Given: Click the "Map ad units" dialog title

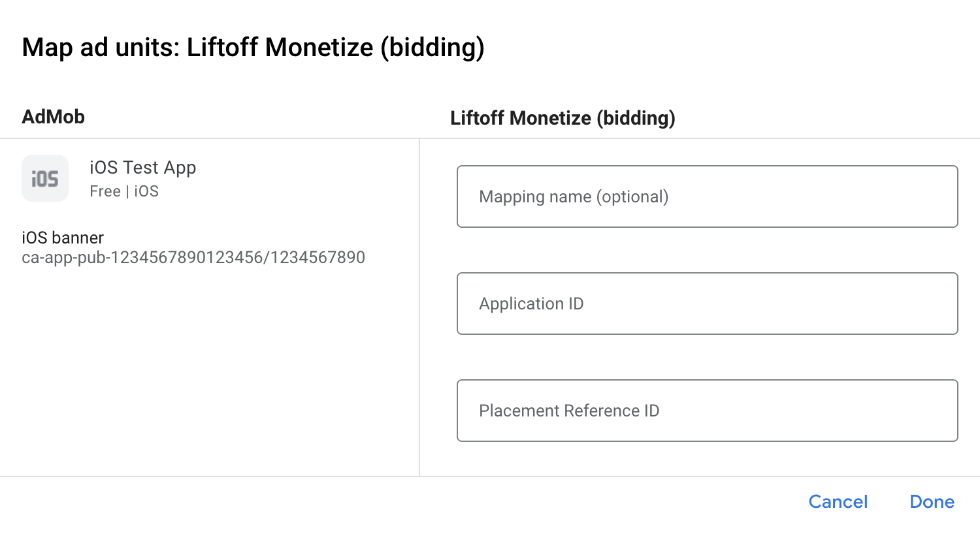Looking at the screenshot, I should tap(253, 48).
